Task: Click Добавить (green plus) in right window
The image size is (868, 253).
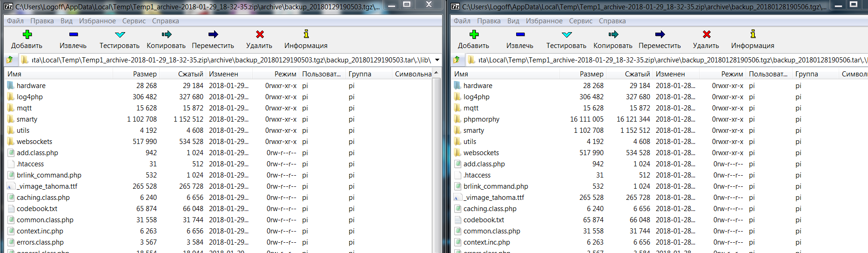Action: (x=474, y=34)
